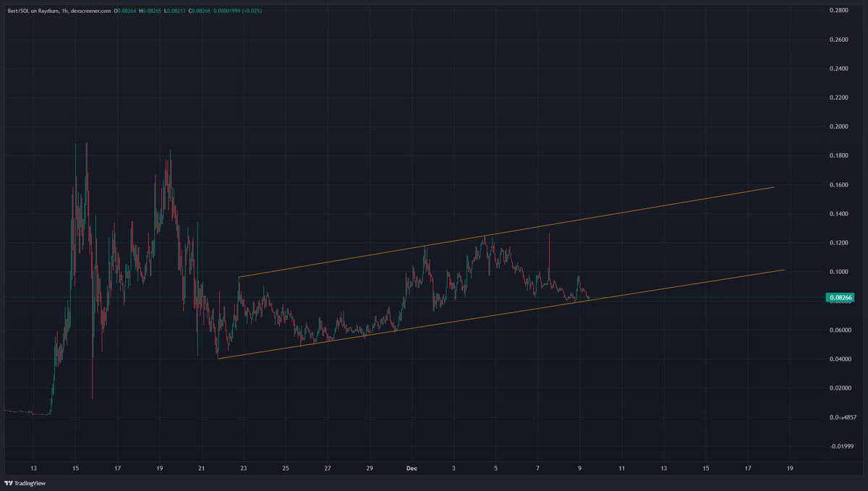This screenshot has width=868, height=491.
Task: Click the 25 date label on time axis
Action: pyautogui.click(x=285, y=468)
